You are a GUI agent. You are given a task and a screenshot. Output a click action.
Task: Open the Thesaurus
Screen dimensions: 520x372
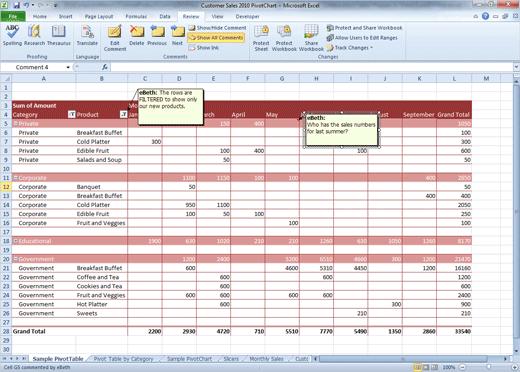(x=59, y=35)
